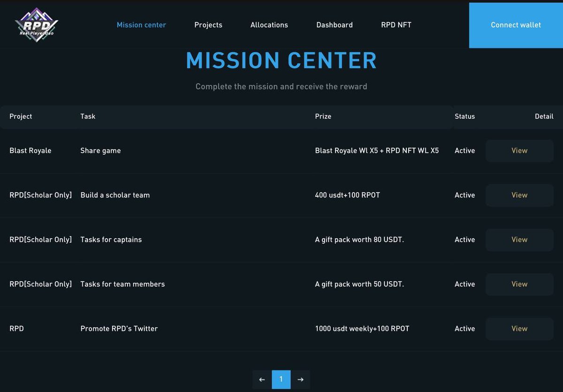563x392 pixels.
Task: Click the Detail column header
Action: (544, 116)
